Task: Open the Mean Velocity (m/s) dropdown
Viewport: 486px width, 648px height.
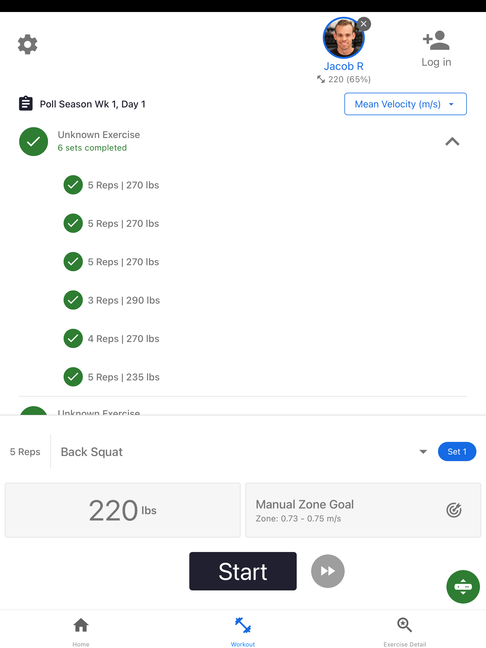Action: pyautogui.click(x=405, y=104)
